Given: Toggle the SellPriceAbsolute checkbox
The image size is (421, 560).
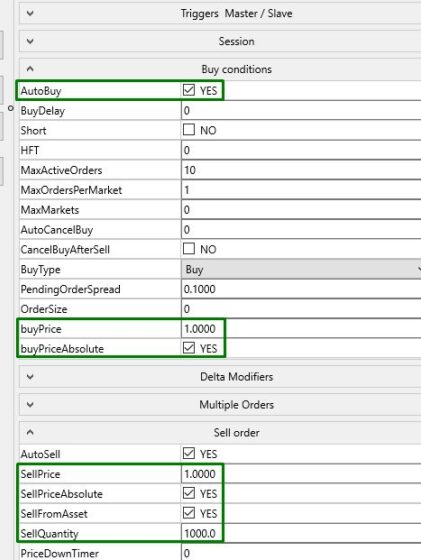Looking at the screenshot, I should coord(189,493).
